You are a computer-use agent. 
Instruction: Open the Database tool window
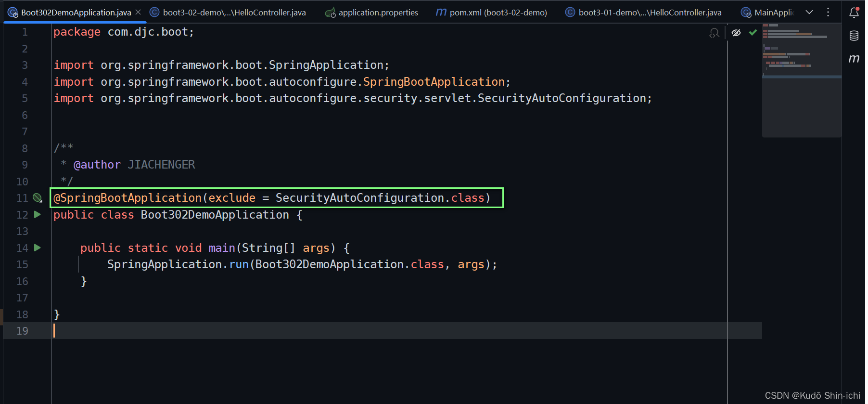[854, 36]
